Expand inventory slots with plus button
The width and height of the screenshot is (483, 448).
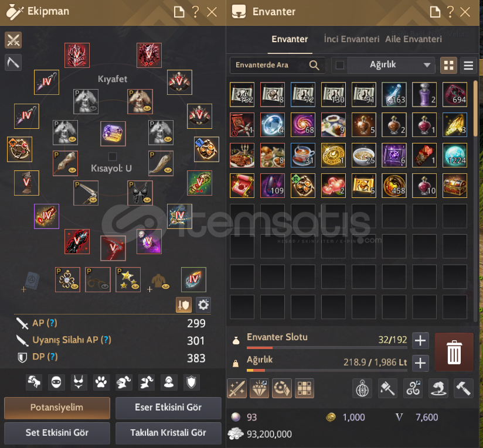pyautogui.click(x=420, y=340)
